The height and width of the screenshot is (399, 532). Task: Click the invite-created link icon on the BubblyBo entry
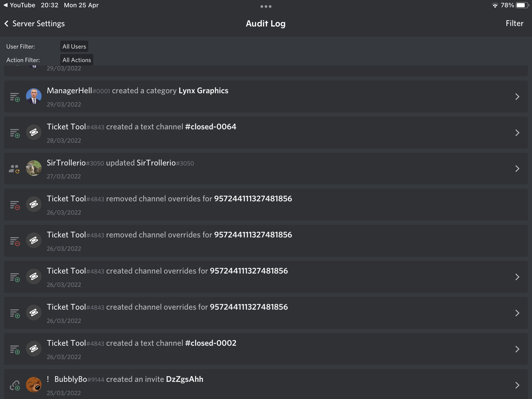click(15, 385)
